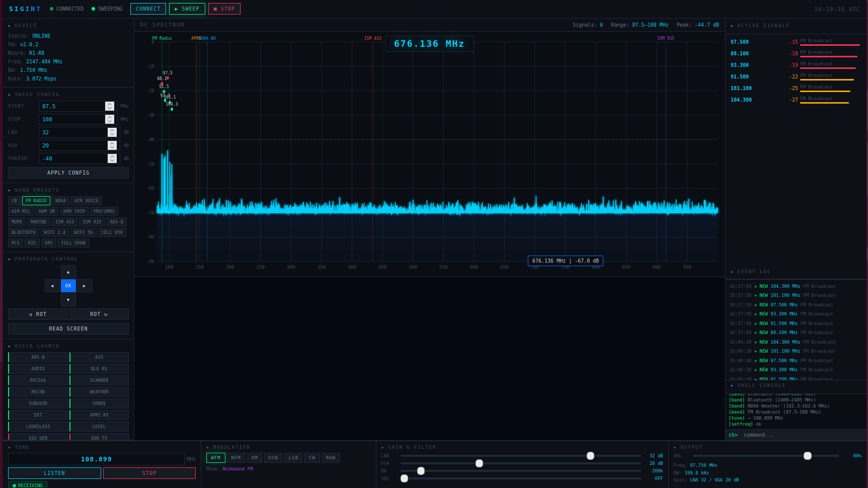The image size is (868, 488).
Task: Launch the SCANNER quick launch app
Action: (x=99, y=380)
